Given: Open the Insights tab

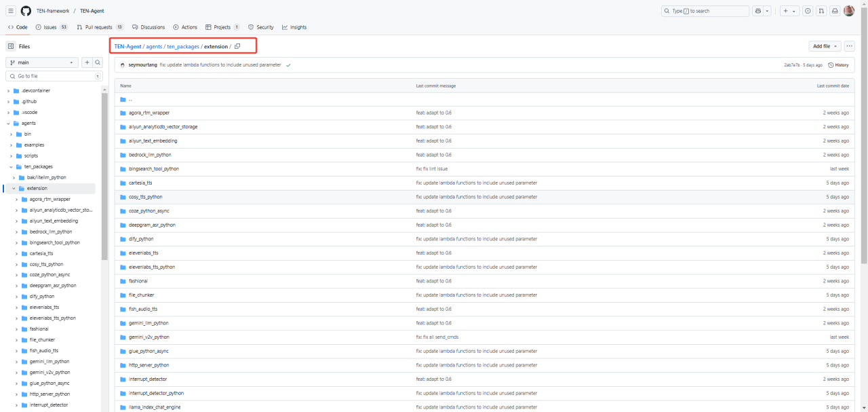Looking at the screenshot, I should pos(294,27).
